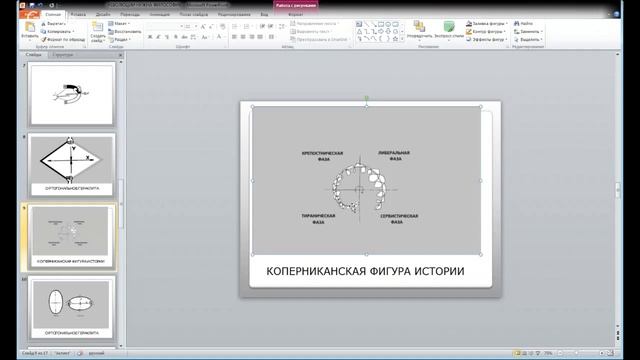Click the Format Painter brush icon
The image size is (640, 360).
coord(43,40)
